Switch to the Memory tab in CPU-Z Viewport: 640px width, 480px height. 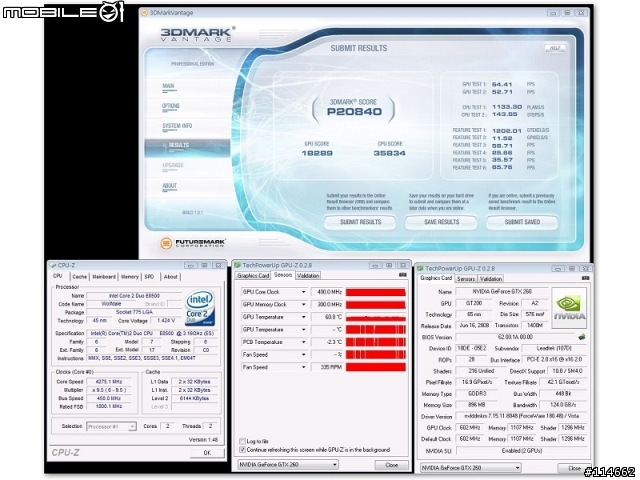pos(129,277)
